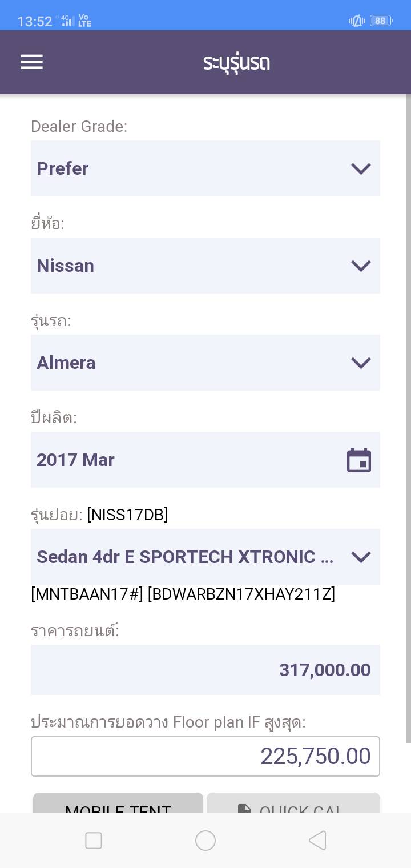The height and width of the screenshot is (868, 411).
Task: Open the Nissan brand dropdown
Action: point(205,266)
